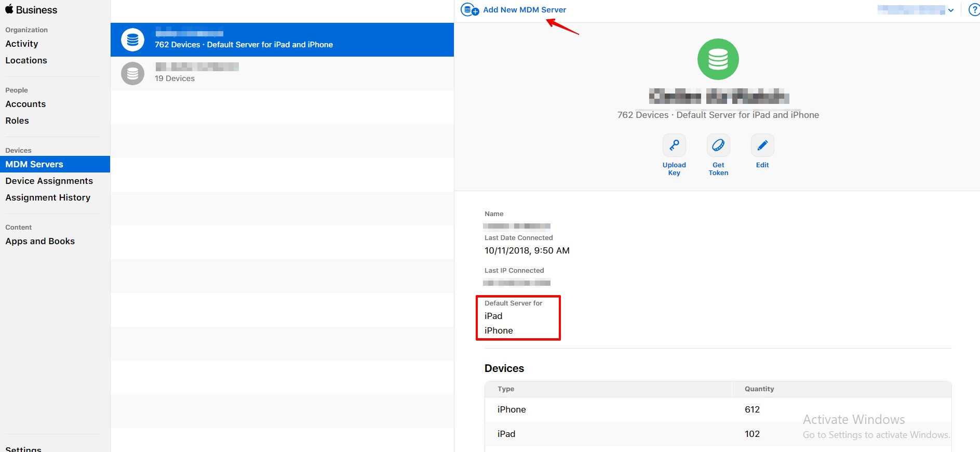
Task: Click Add New MDM Server link
Action: point(525,10)
